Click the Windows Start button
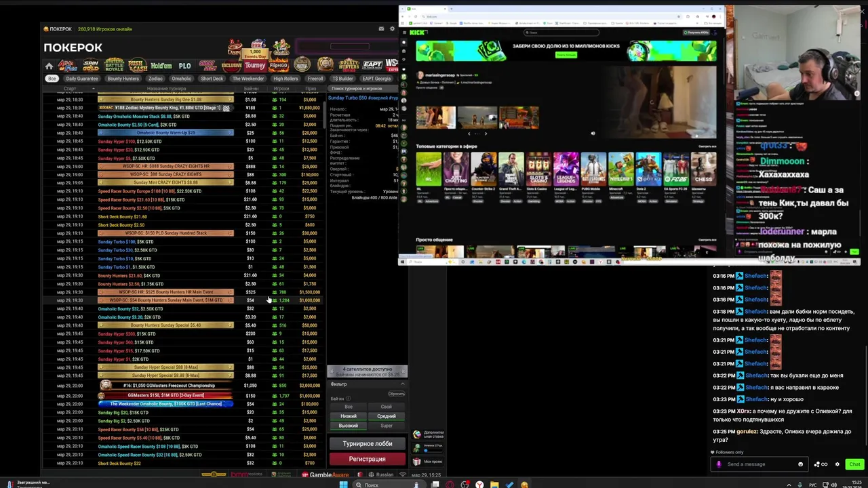 (343, 485)
